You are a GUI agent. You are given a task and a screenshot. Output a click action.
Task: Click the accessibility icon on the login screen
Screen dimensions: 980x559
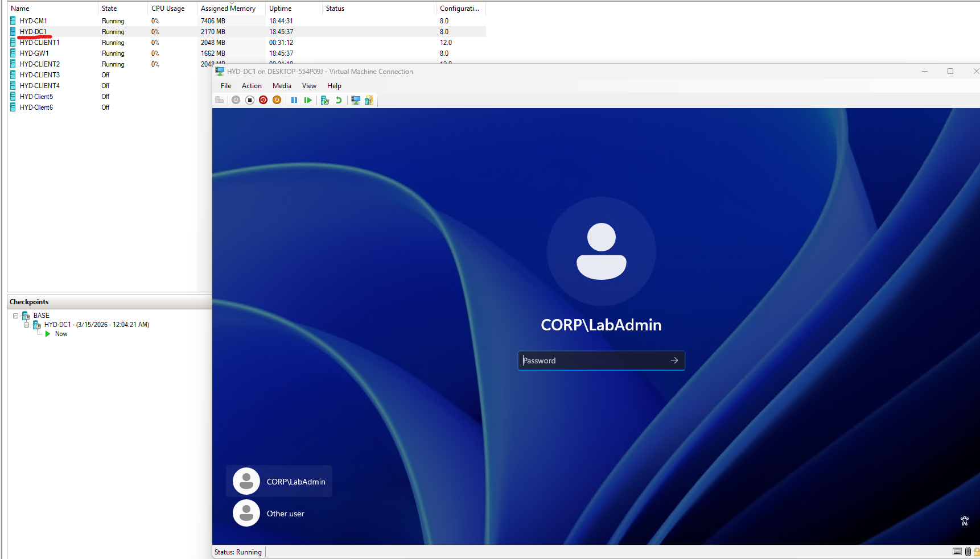click(964, 521)
